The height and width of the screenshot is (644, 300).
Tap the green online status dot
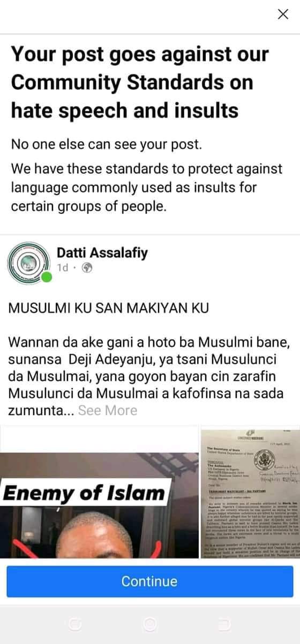click(x=47, y=277)
